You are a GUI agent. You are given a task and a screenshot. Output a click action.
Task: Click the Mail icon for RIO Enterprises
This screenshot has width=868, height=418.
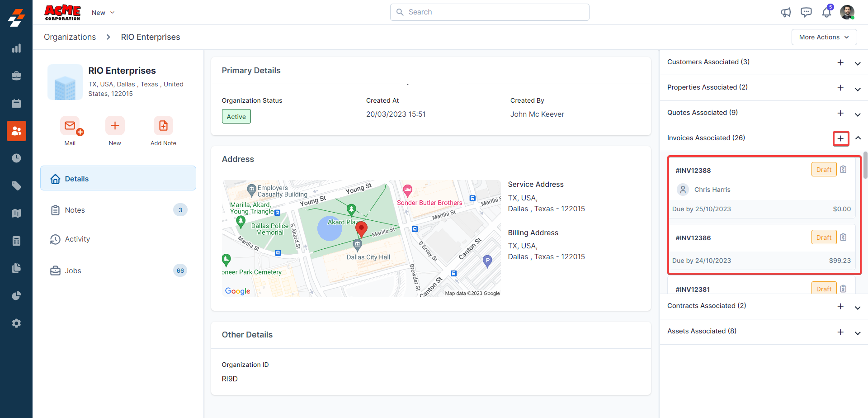coord(70,126)
